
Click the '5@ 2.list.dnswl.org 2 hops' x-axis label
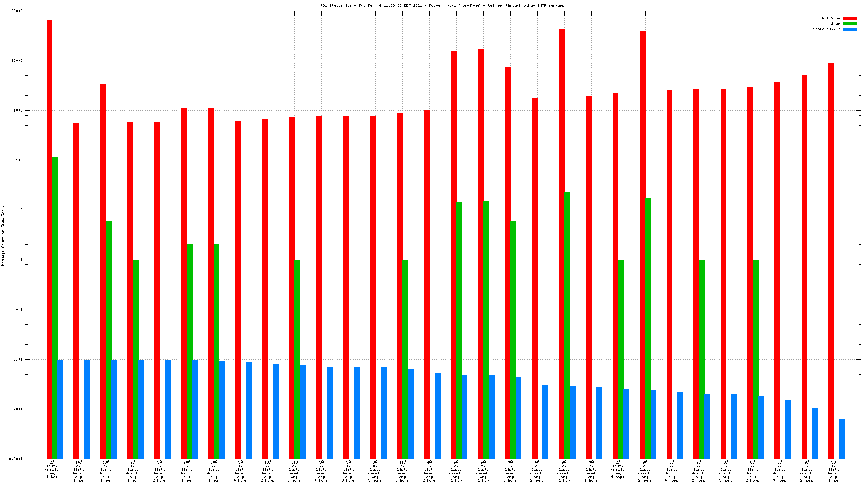160,471
